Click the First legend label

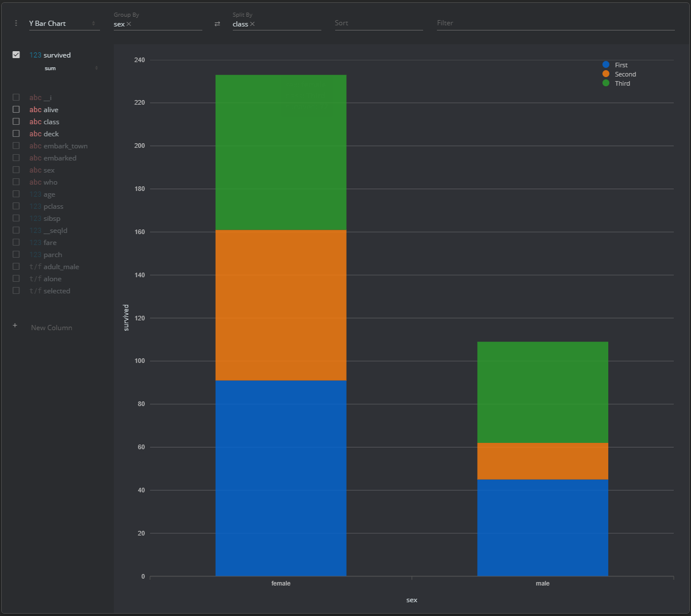(x=621, y=65)
